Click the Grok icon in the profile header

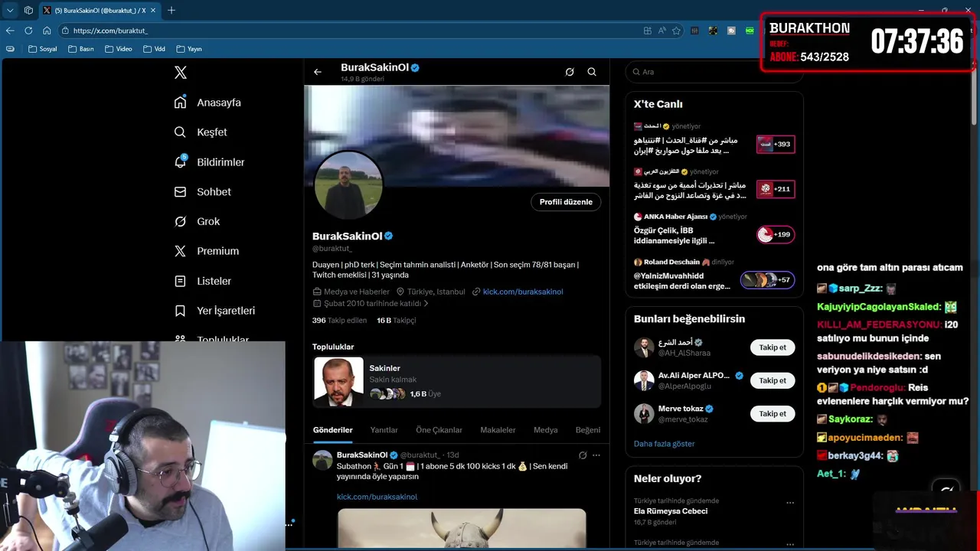(570, 72)
